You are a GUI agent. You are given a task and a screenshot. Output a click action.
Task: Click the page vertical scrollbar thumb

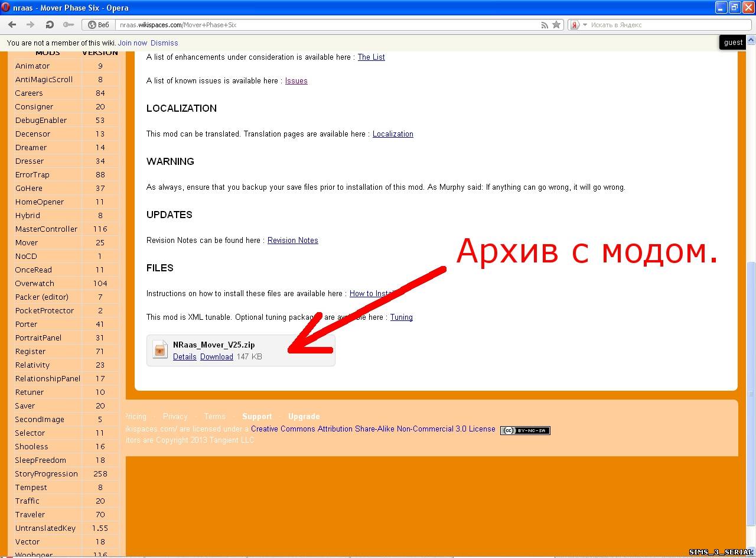point(751,395)
